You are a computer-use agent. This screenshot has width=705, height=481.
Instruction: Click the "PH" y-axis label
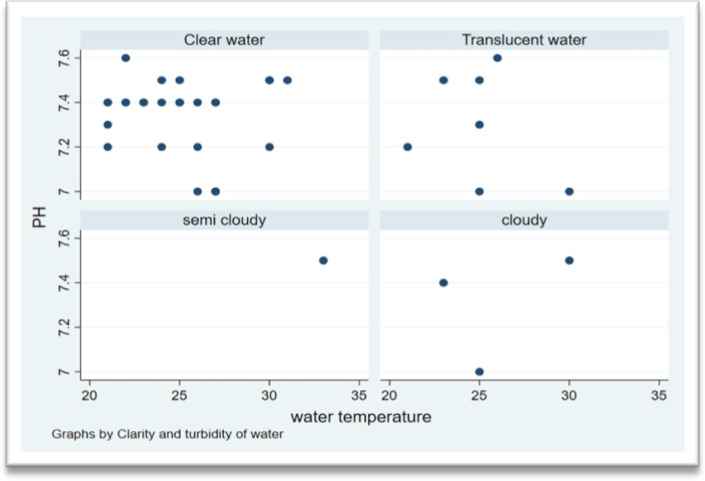[38, 214]
